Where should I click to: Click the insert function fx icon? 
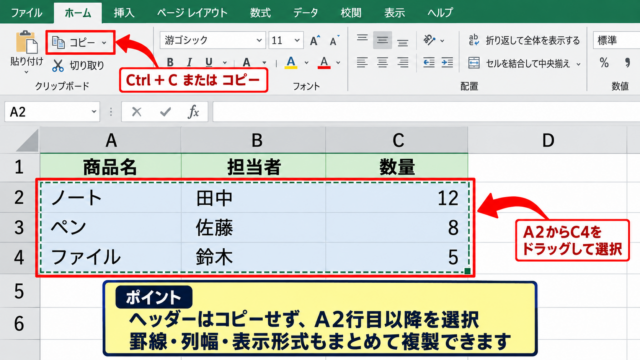pyautogui.click(x=193, y=111)
